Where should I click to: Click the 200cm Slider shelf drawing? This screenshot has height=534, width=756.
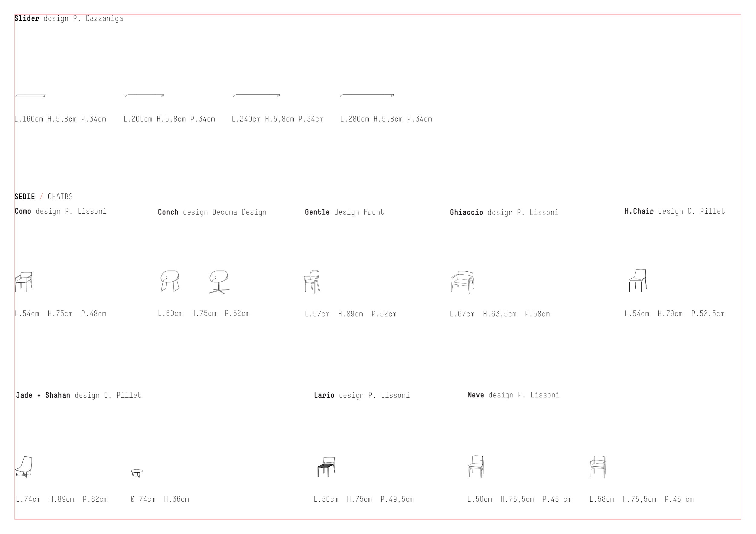point(145,96)
